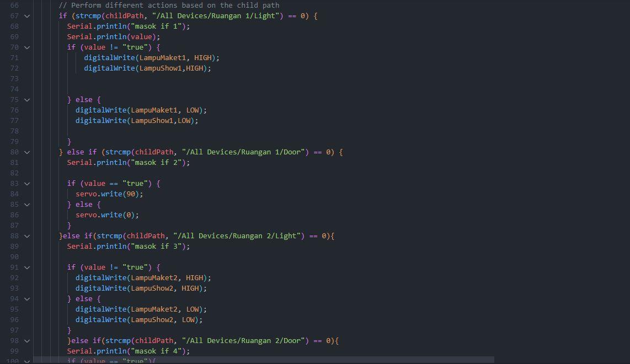Collapse the Ruangan 1/Door else-if at line 80
Image resolution: width=630 pixels, height=364 pixels.
(26, 152)
